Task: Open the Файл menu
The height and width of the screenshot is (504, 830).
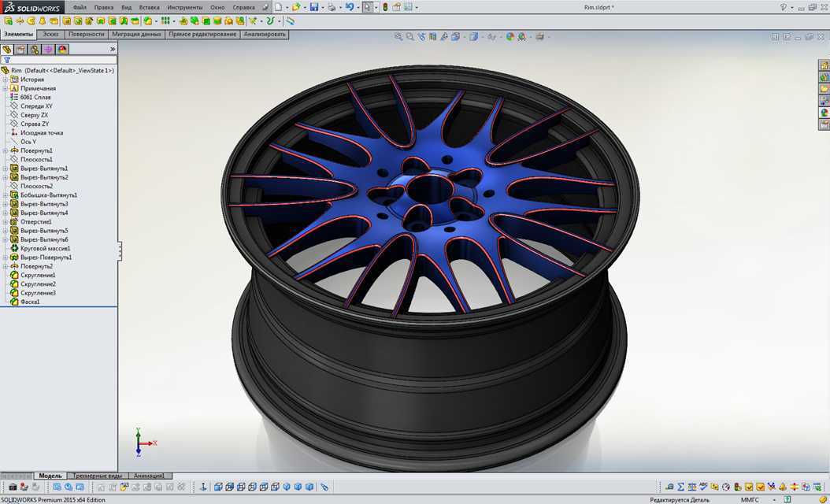Action: [80, 7]
